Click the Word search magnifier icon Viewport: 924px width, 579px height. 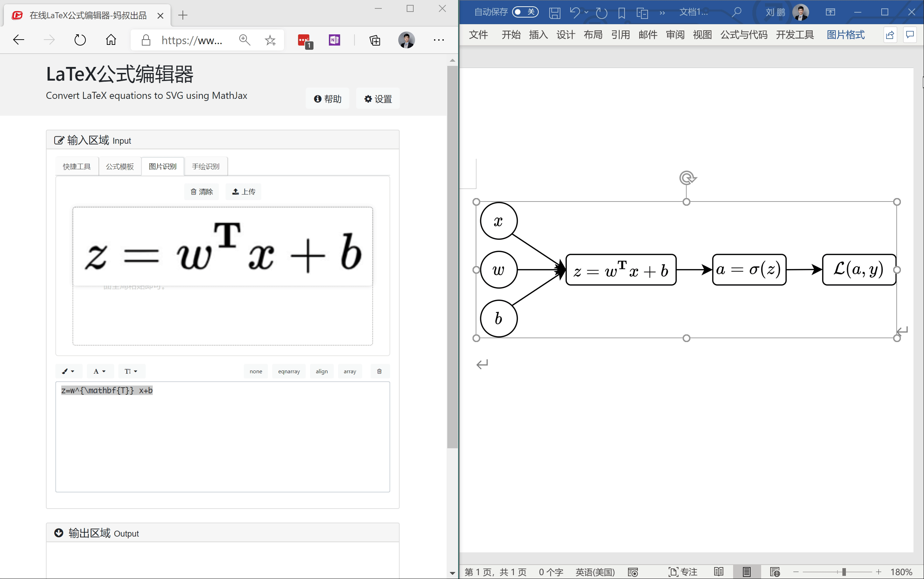point(736,13)
